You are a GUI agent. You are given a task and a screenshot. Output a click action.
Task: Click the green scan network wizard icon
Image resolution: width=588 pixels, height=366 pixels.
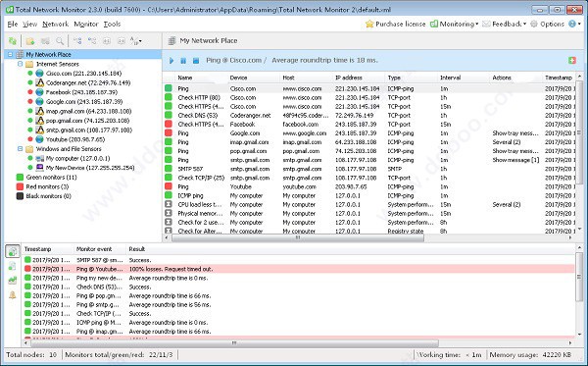pyautogui.click(x=13, y=41)
